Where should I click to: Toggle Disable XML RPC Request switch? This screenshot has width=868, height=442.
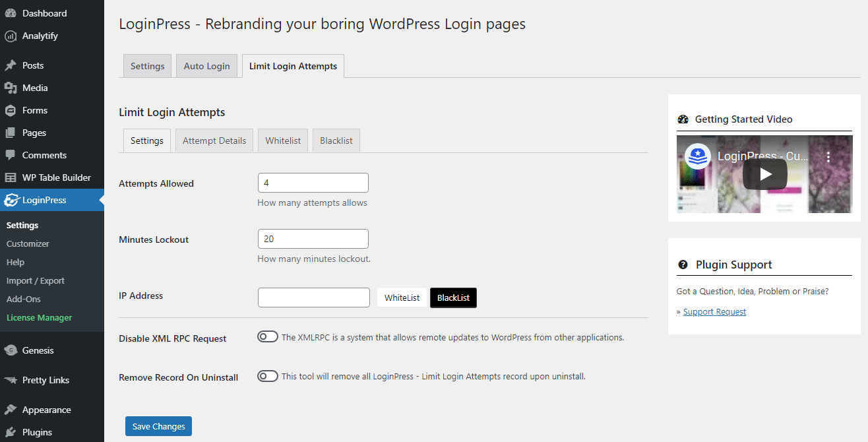click(x=267, y=337)
